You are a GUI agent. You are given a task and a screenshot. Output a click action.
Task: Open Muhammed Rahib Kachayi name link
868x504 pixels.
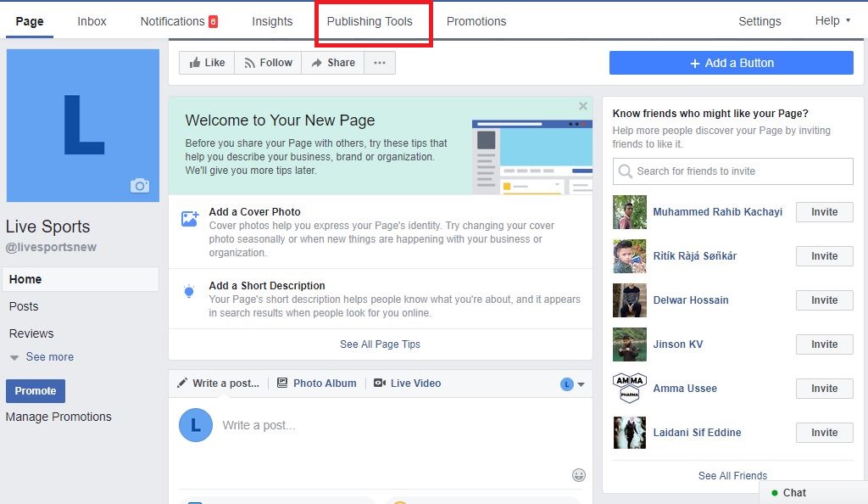[x=717, y=212]
